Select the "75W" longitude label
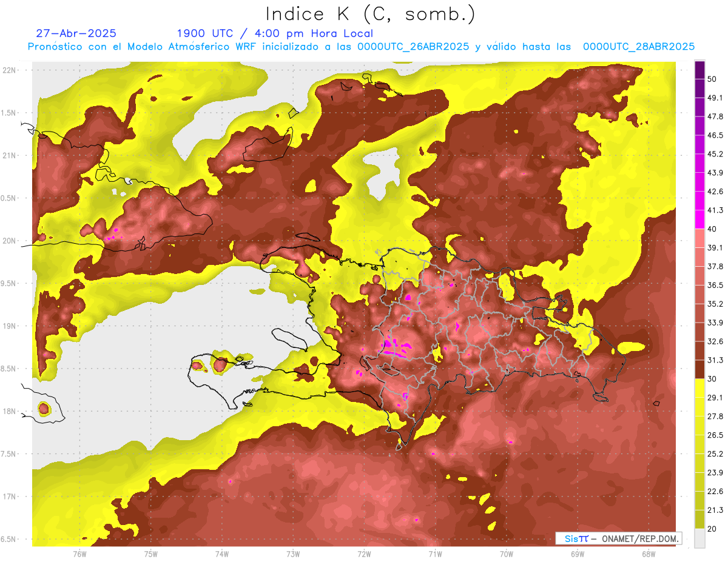Image resolution: width=728 pixels, height=562 pixels. point(150,554)
